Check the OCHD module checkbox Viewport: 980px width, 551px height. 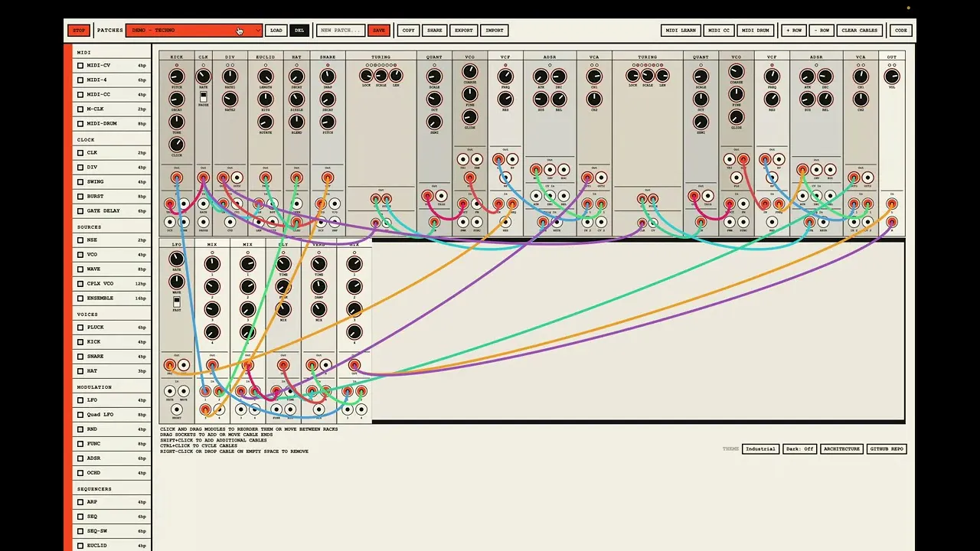80,473
